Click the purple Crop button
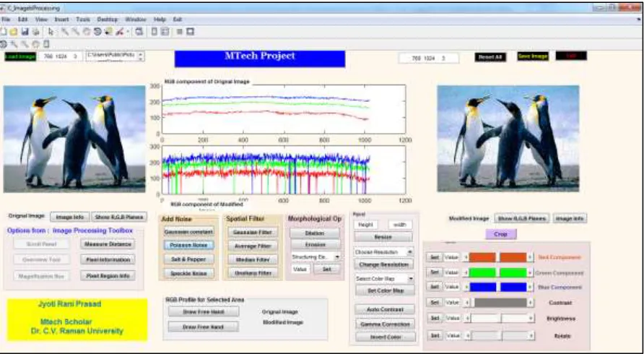The image size is (644, 354). pyautogui.click(x=500, y=234)
